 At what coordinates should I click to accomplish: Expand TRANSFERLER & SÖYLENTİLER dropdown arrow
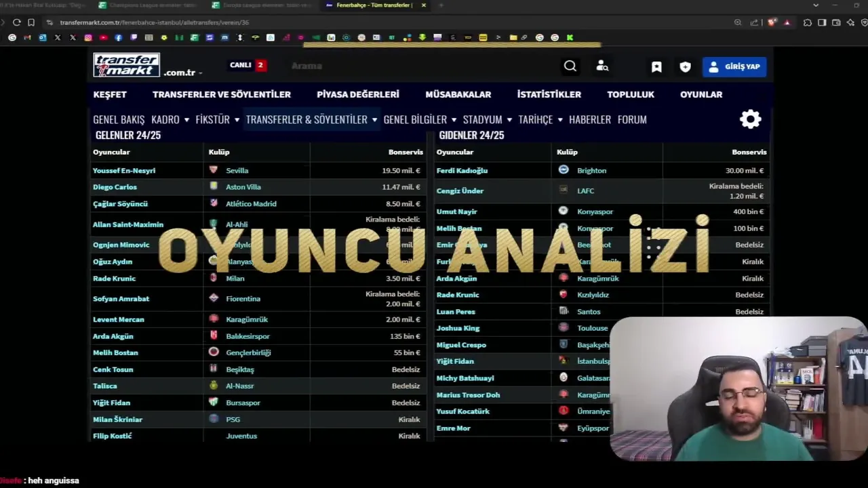(x=374, y=120)
